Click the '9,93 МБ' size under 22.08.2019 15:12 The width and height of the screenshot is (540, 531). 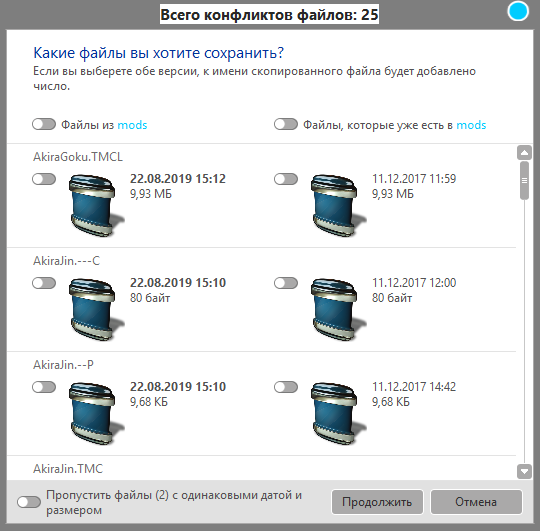pos(150,194)
